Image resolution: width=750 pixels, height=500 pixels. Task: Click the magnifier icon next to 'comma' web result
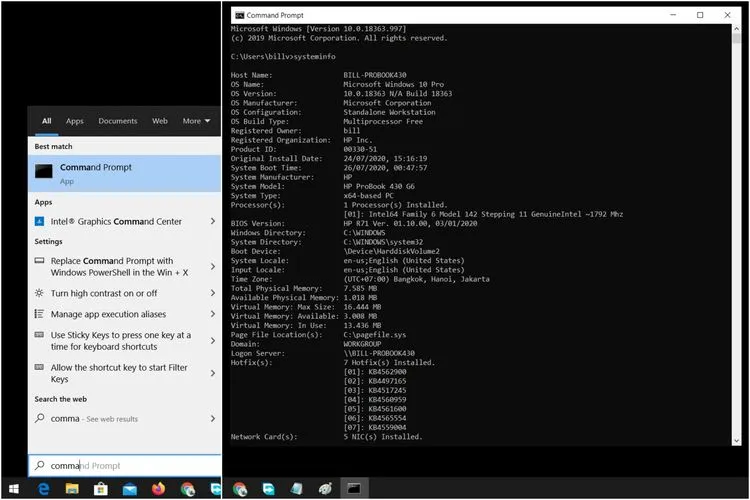(x=39, y=418)
